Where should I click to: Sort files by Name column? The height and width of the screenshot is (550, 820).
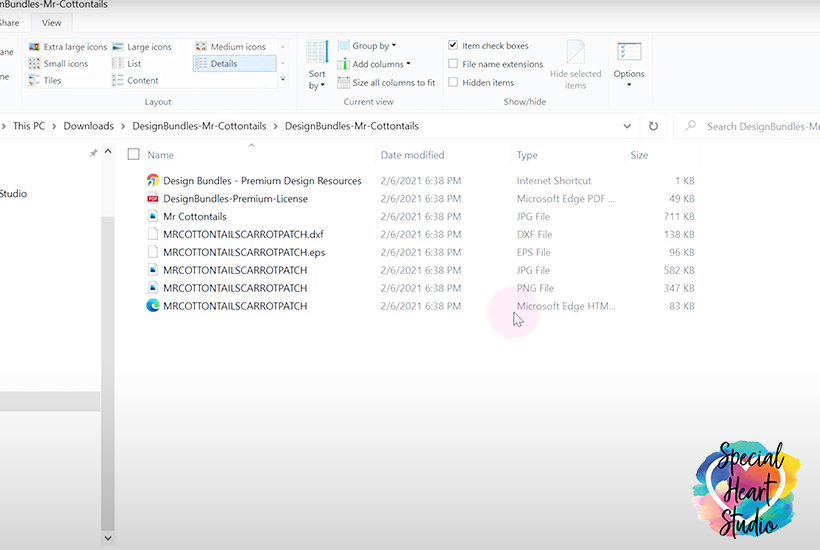click(x=161, y=155)
